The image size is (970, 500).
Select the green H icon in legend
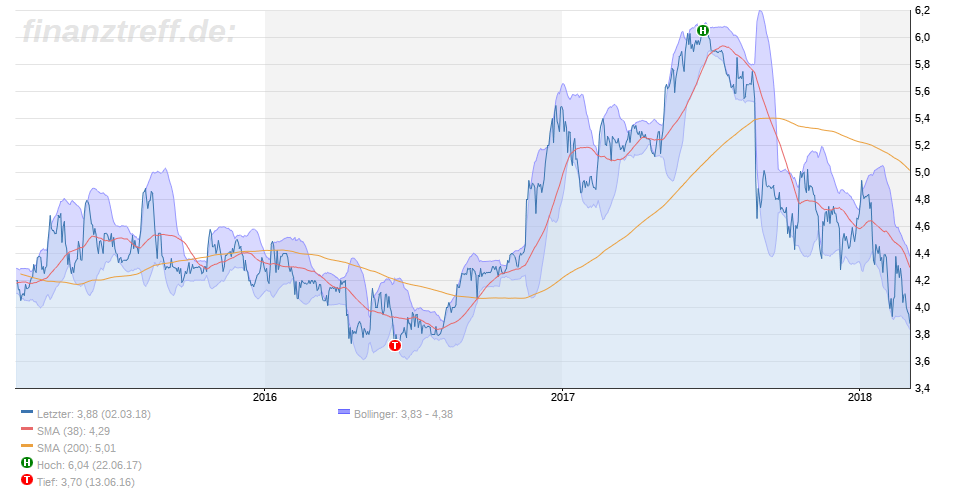tap(27, 464)
